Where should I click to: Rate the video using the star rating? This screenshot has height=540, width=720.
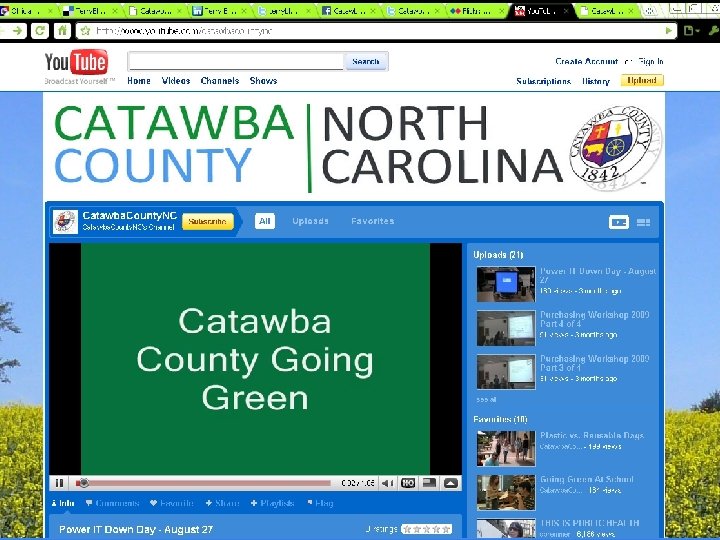[x=426, y=529]
